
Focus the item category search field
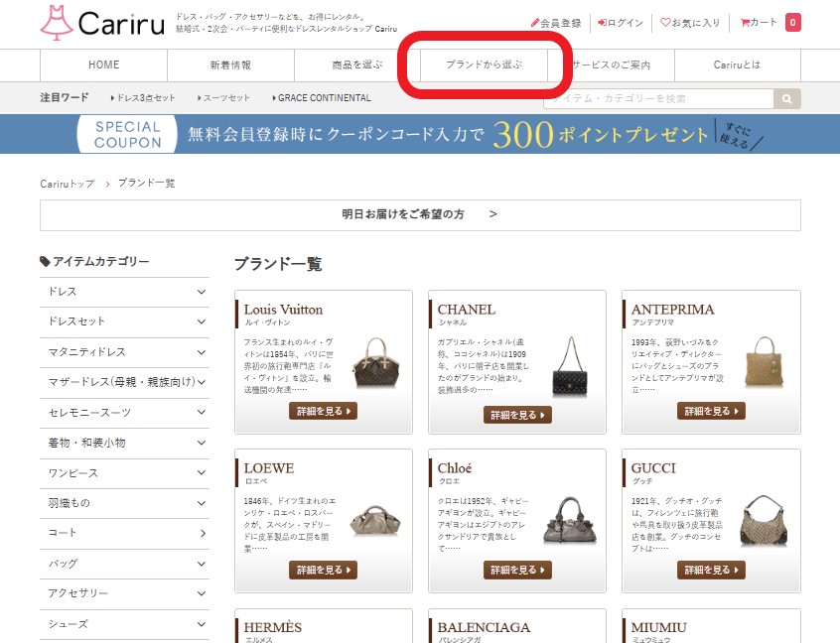click(x=658, y=99)
